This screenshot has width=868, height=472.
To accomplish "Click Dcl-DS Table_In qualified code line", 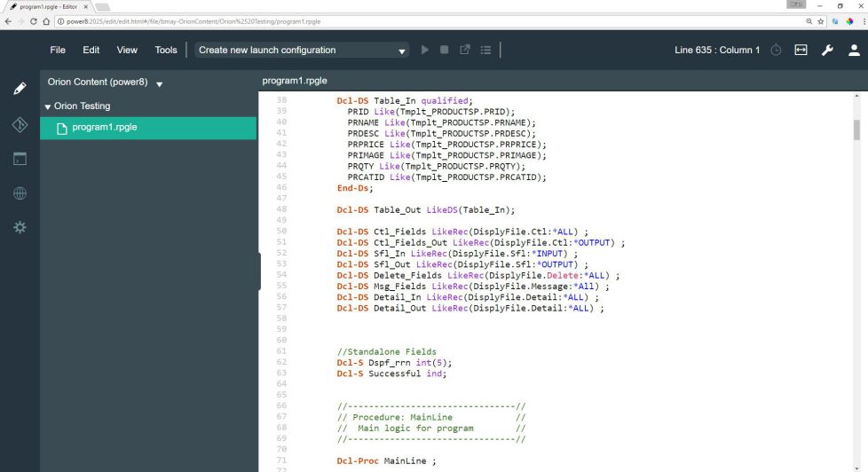I will click(405, 101).
